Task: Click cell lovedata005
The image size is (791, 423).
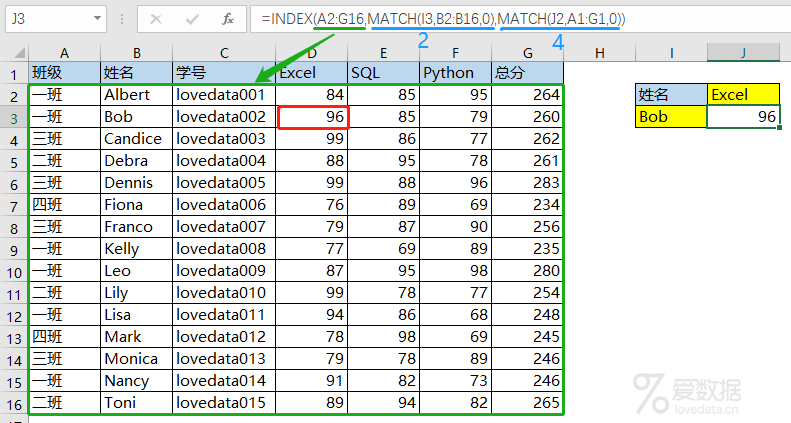Action: 224,183
